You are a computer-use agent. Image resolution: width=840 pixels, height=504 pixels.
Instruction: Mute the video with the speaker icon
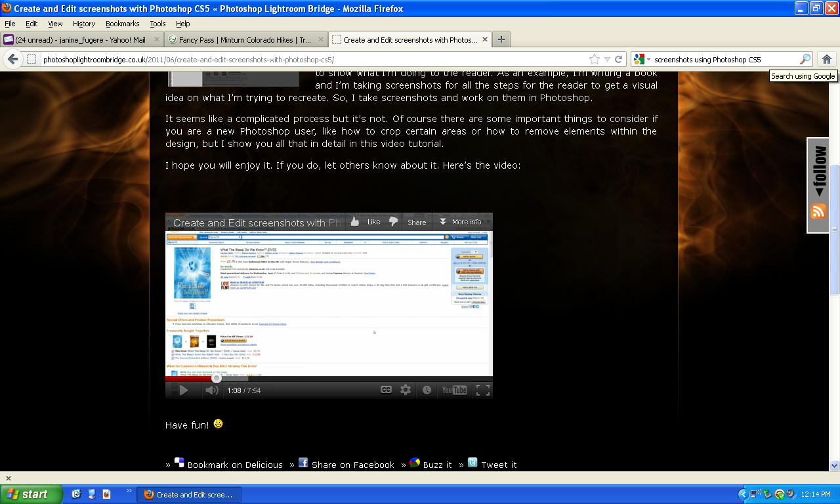click(211, 390)
